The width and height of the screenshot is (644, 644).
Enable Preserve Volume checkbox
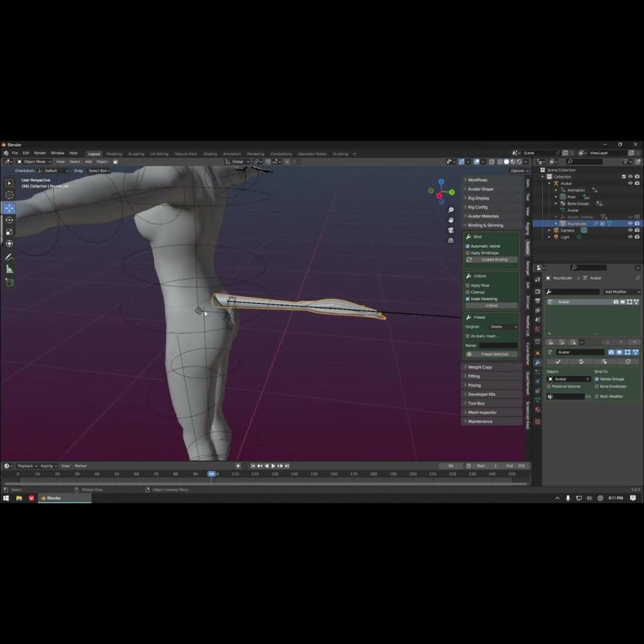(x=549, y=386)
